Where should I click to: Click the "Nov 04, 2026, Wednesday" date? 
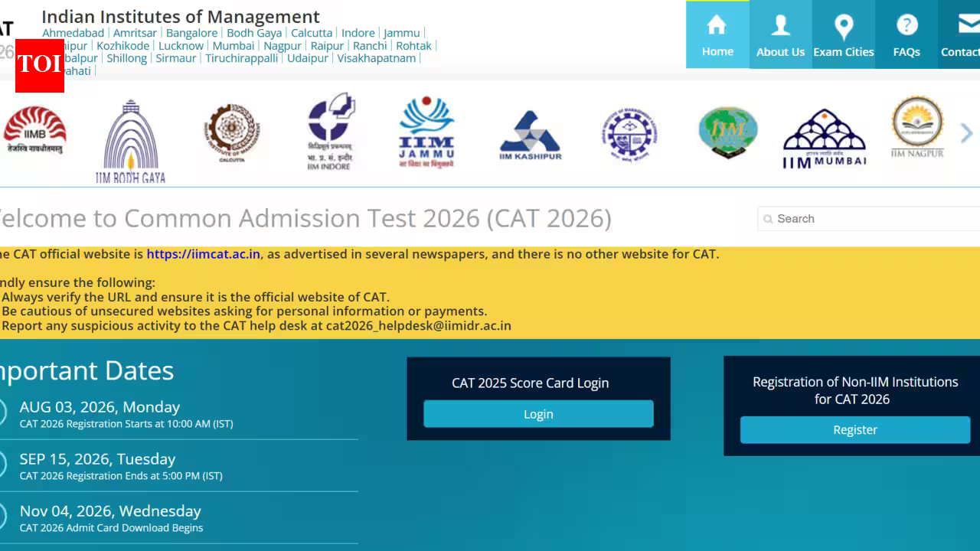tap(110, 511)
